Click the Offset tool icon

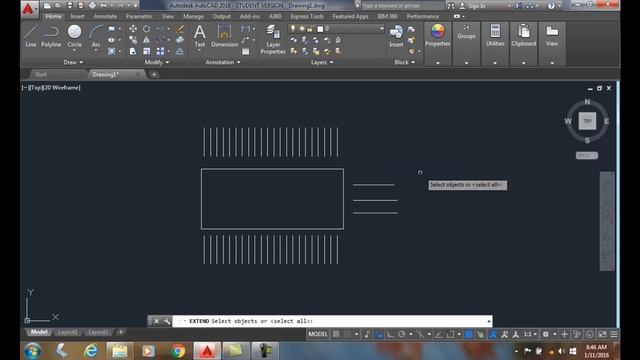tap(180, 51)
